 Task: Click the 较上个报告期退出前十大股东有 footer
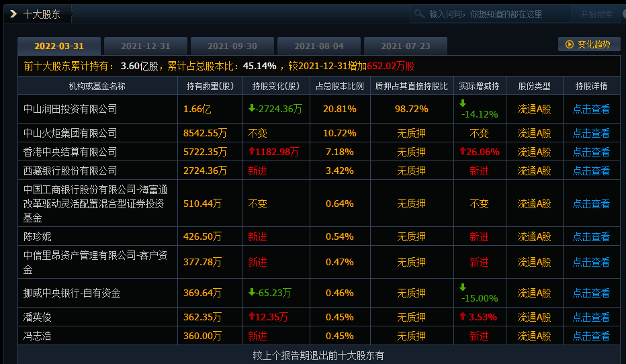[318, 355]
